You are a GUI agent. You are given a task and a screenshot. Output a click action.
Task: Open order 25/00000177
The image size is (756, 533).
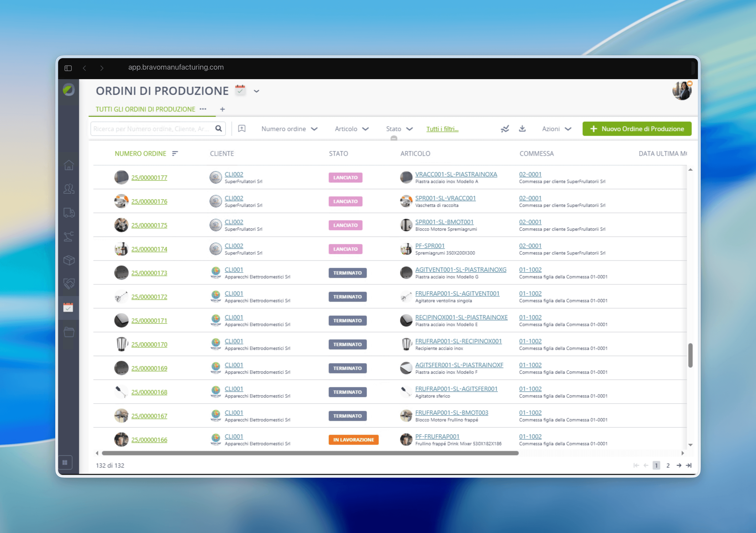(149, 178)
